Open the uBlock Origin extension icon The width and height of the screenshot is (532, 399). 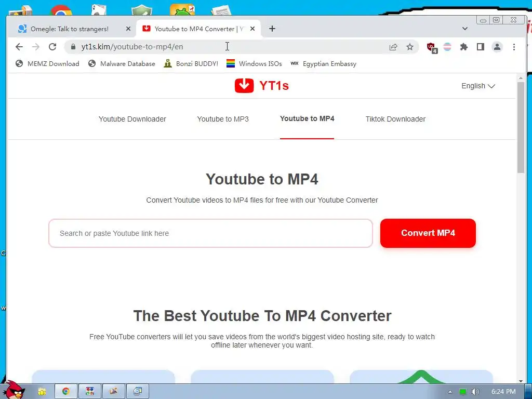(432, 47)
